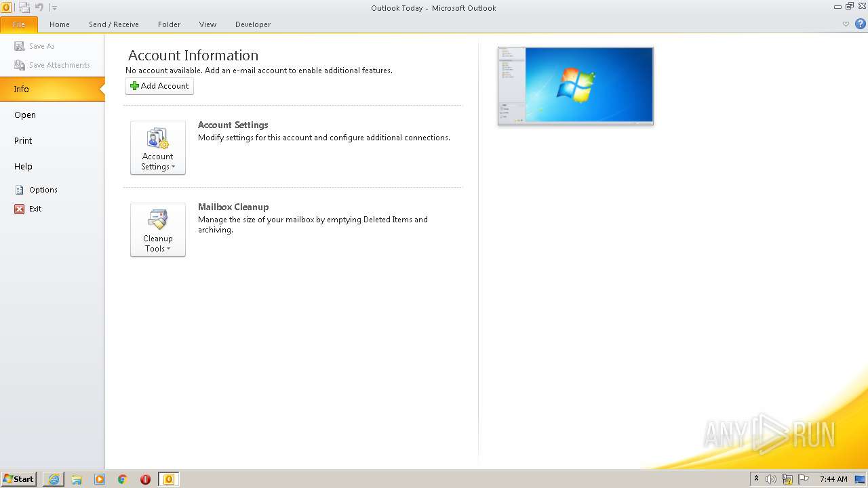Click the Account Settings heading text
The width and height of the screenshot is (868, 488).
point(233,125)
